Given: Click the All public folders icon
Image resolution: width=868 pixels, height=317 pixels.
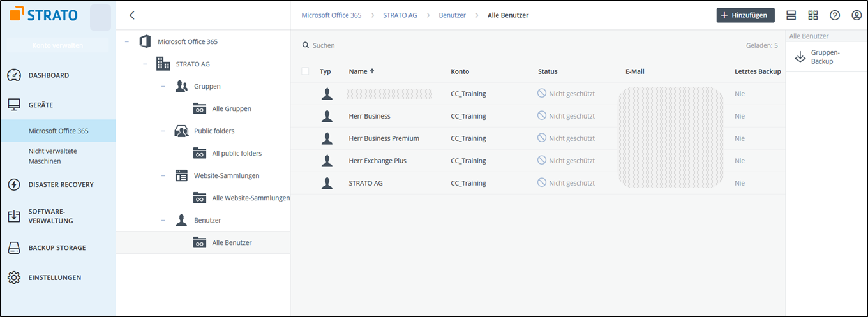Looking at the screenshot, I should [200, 153].
